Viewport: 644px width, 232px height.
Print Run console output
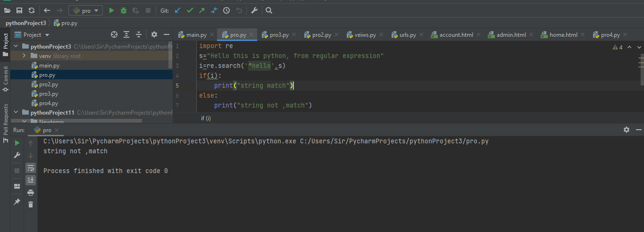31,192
